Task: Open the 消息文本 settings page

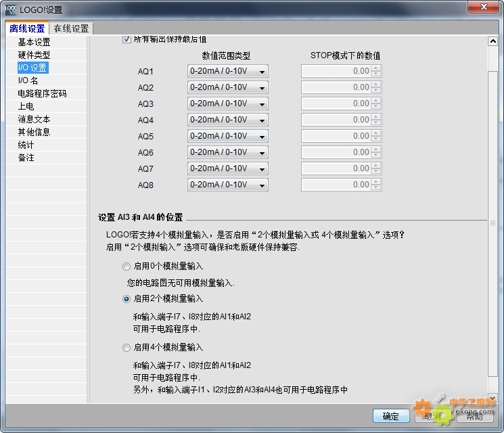Action: pyautogui.click(x=34, y=119)
